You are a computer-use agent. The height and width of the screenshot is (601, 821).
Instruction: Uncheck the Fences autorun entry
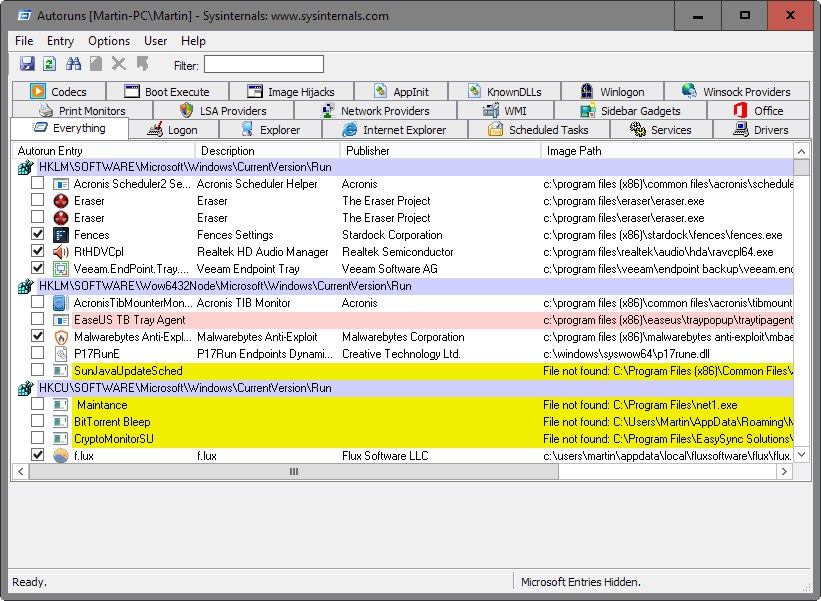tap(37, 235)
